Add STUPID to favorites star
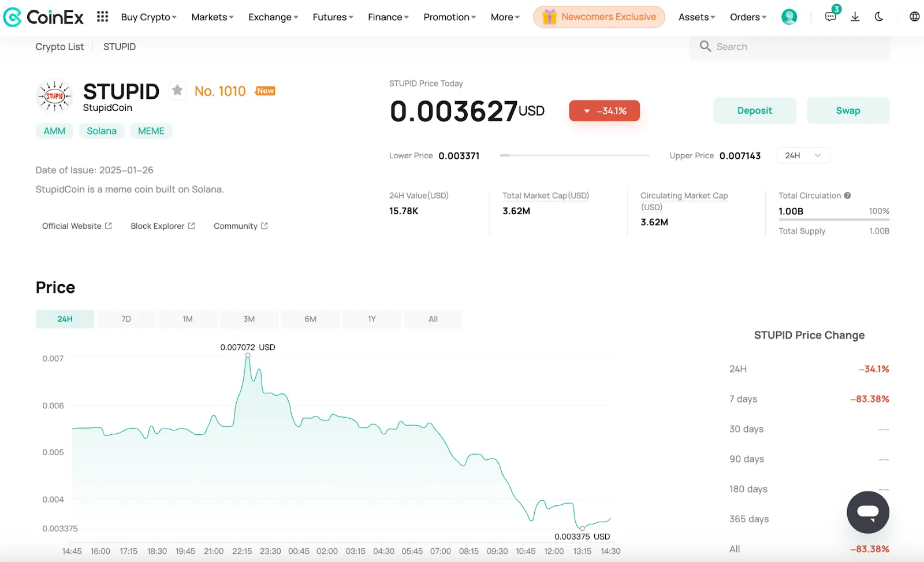Screen dimensions: 924x562 click(177, 90)
